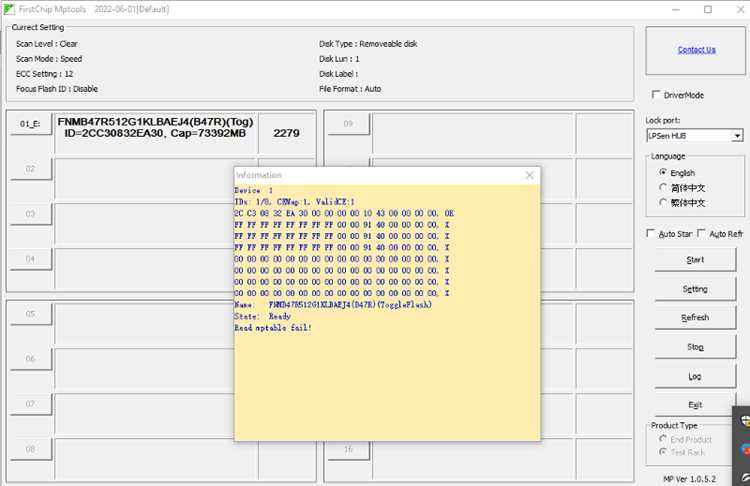Click the 'Disk Lun : 1' text

(x=339, y=59)
